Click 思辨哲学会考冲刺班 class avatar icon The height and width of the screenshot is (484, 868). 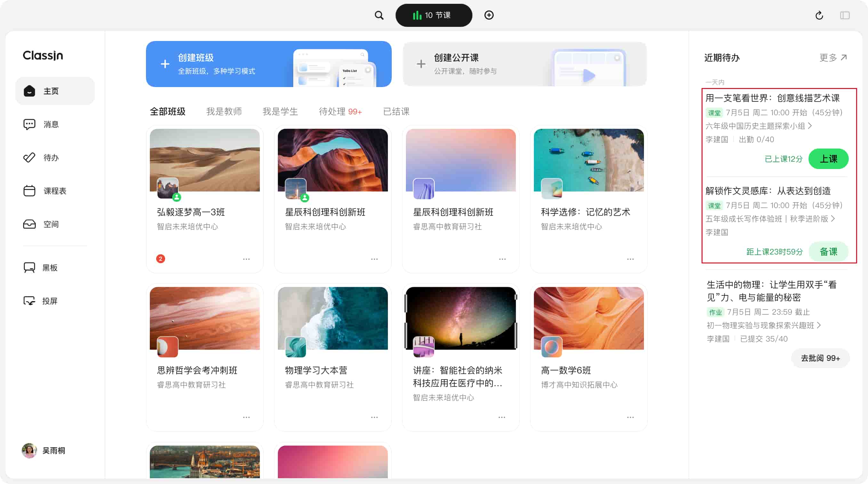[167, 347]
